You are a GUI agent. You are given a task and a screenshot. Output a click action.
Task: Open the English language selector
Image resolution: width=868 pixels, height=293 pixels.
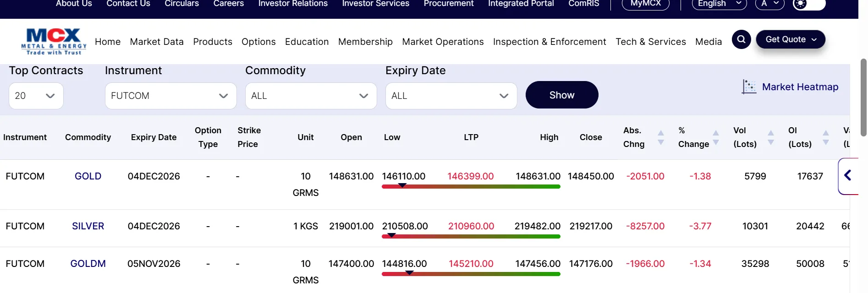point(719,4)
